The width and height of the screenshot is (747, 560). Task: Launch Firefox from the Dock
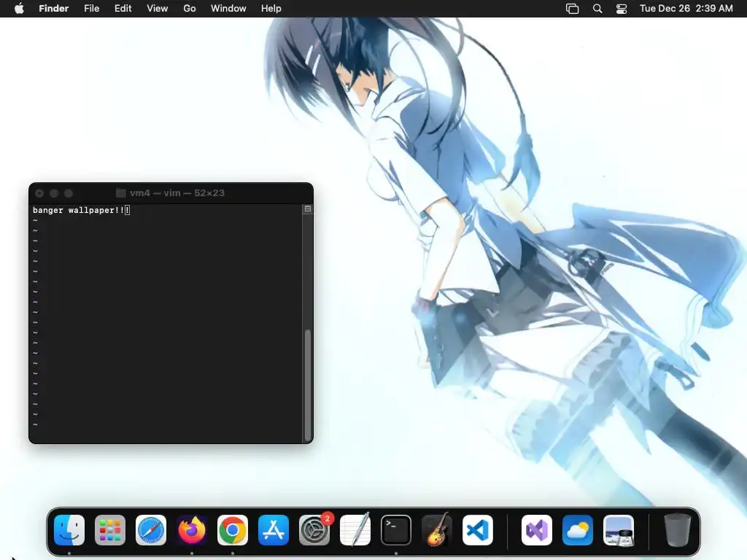tap(192, 530)
